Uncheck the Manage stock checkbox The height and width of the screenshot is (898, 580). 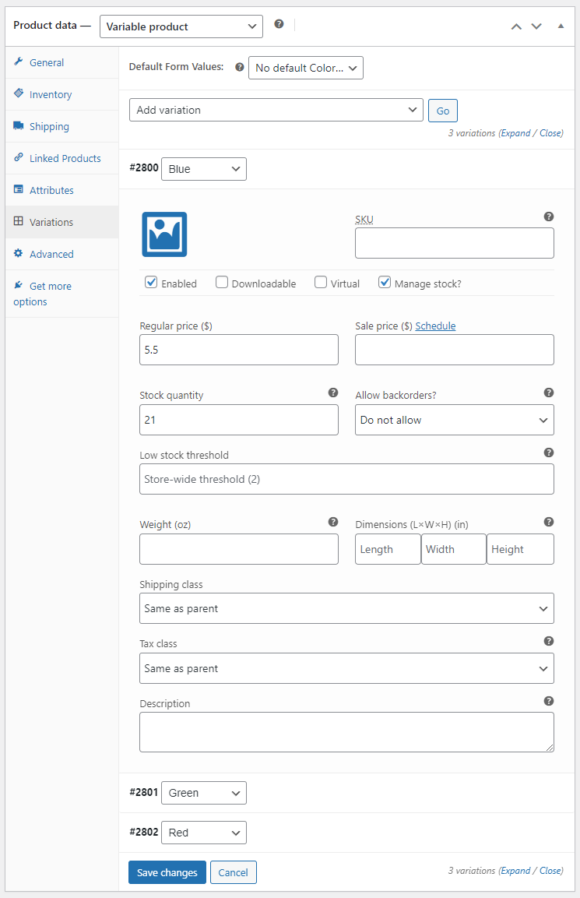click(x=385, y=283)
